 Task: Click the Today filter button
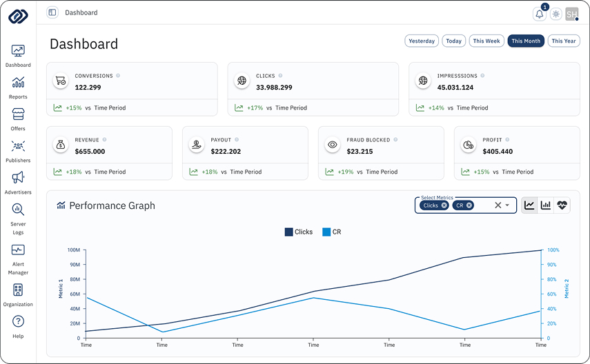click(453, 41)
